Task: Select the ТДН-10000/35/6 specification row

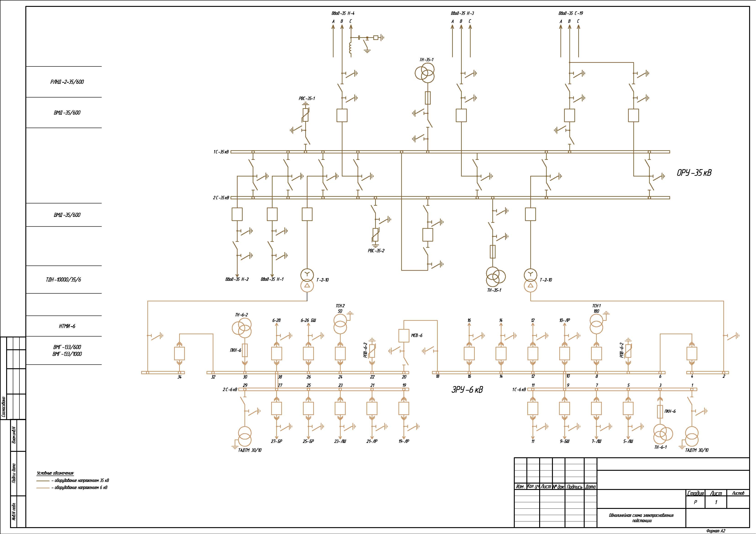Action: coord(64,280)
